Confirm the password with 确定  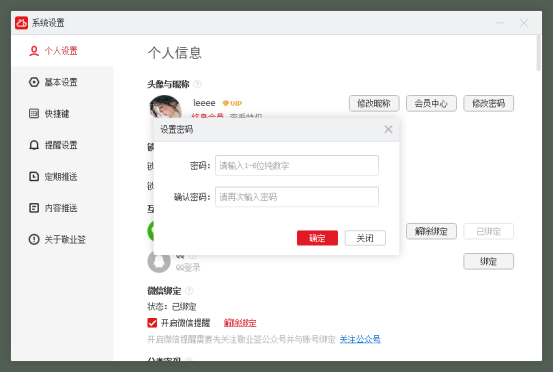tap(317, 238)
